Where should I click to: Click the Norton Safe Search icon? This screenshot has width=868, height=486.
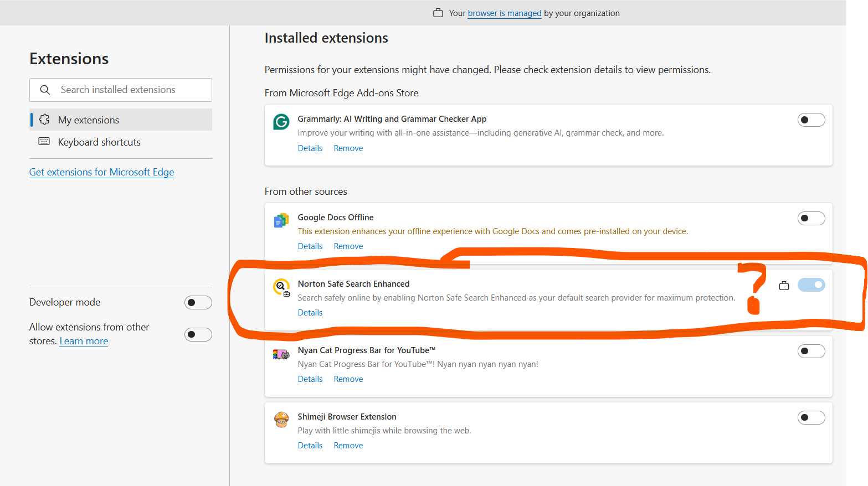(281, 287)
